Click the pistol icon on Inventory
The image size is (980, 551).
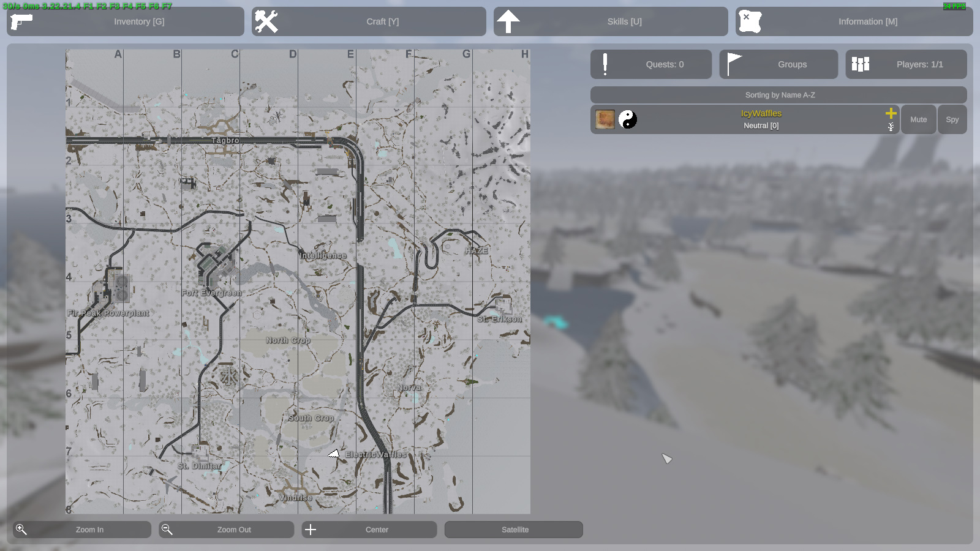click(21, 21)
